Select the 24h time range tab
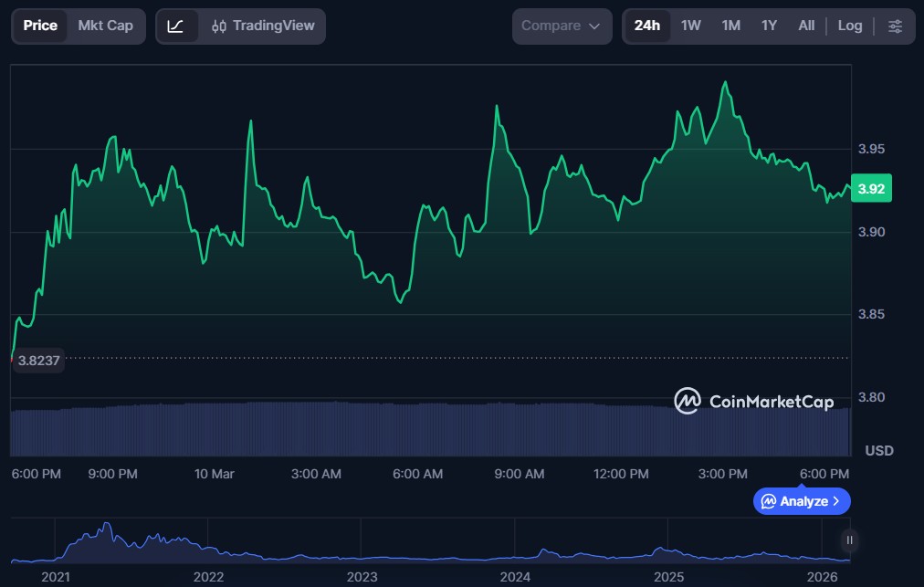Image resolution: width=924 pixels, height=587 pixels. pyautogui.click(x=647, y=26)
